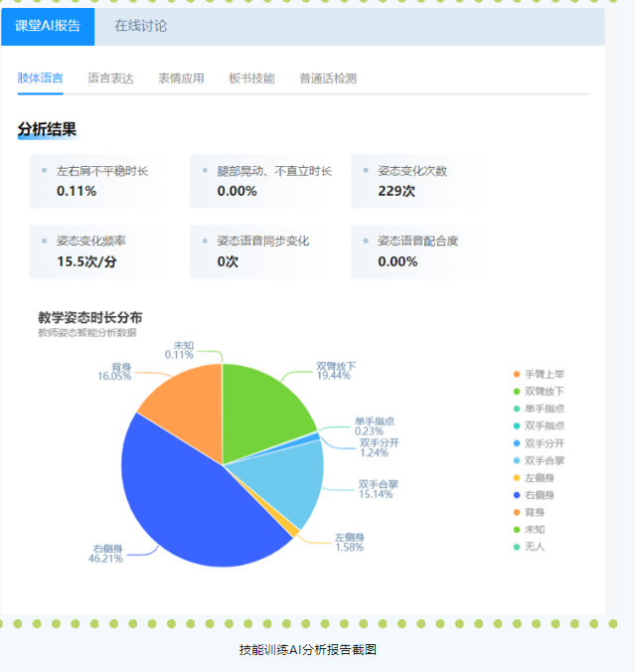Viewport: 635px width, 672px height.
Task: Click the 姿态变化次数 229次 stat card
Action: (x=412, y=181)
